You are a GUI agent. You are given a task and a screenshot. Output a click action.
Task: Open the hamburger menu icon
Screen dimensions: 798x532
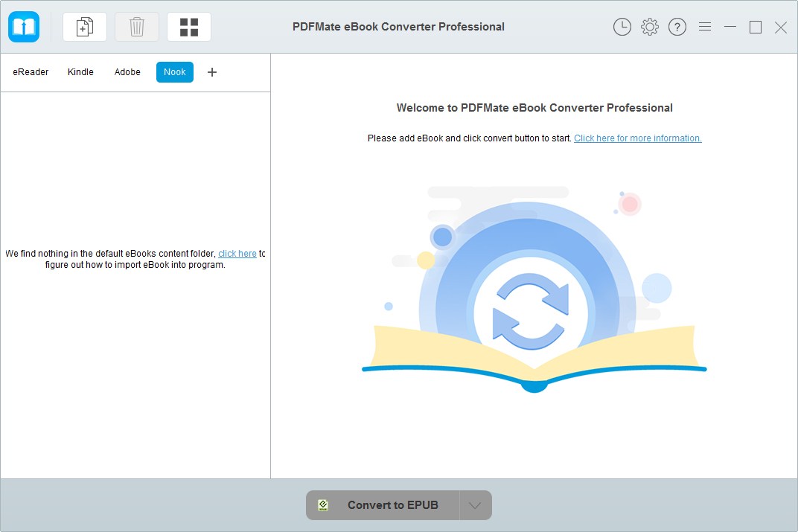[x=705, y=27]
